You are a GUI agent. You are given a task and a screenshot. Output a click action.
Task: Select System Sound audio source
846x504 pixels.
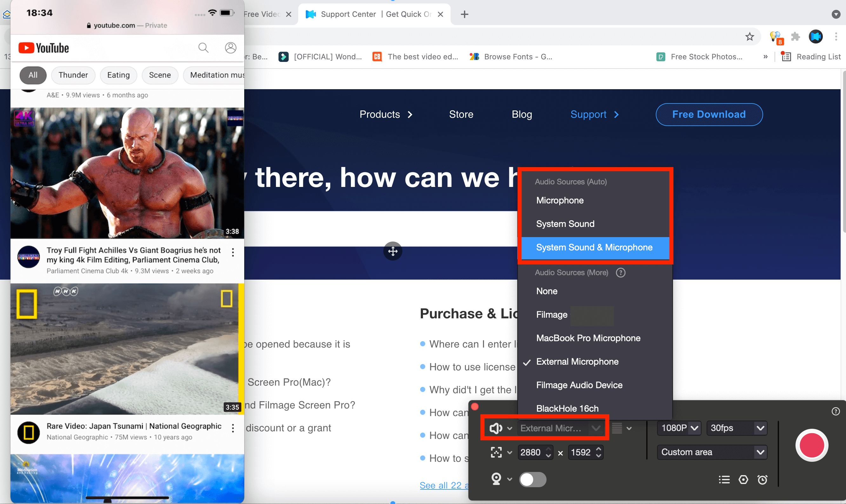point(594,224)
